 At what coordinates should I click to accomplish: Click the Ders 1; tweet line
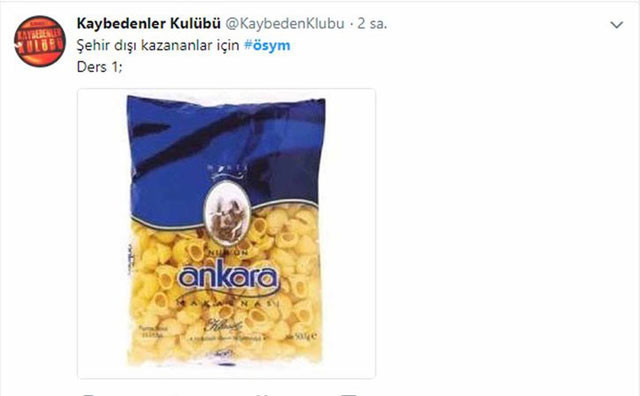pos(100,67)
